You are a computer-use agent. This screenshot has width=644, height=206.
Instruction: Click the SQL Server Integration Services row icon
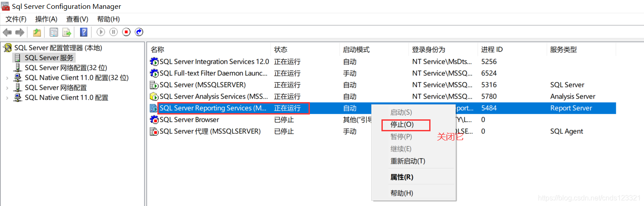coord(154,62)
